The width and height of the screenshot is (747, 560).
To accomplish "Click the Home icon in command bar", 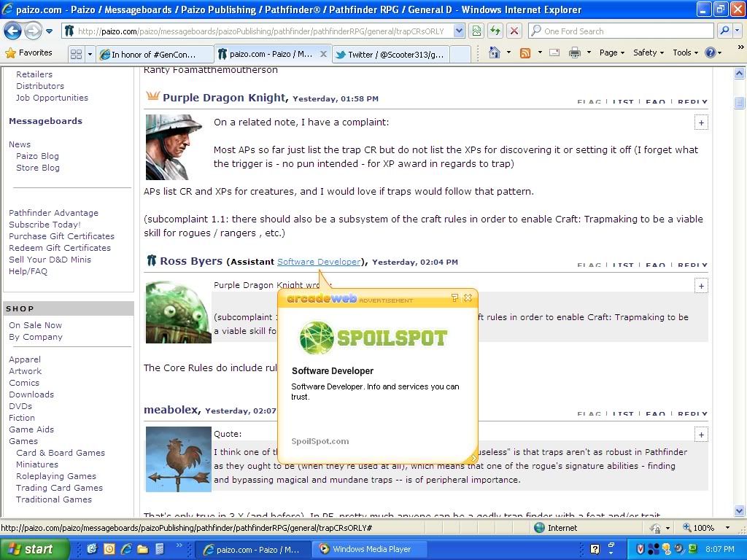I will [x=495, y=52].
